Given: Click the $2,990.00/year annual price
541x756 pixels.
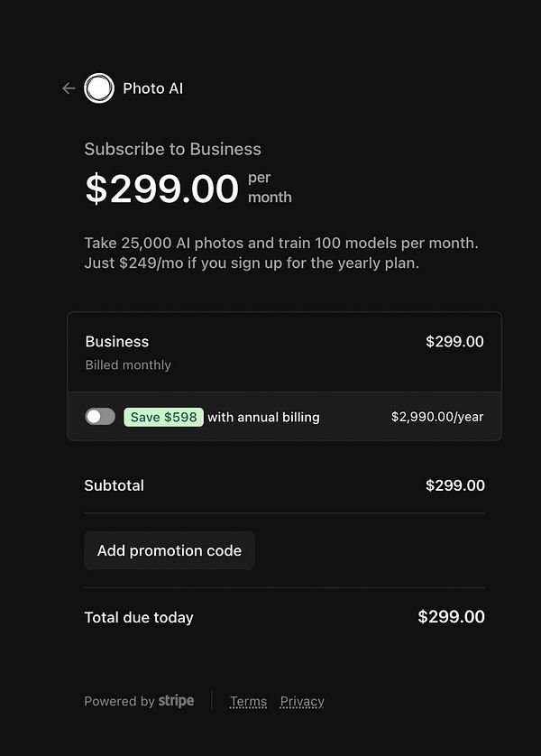Looking at the screenshot, I should [437, 417].
